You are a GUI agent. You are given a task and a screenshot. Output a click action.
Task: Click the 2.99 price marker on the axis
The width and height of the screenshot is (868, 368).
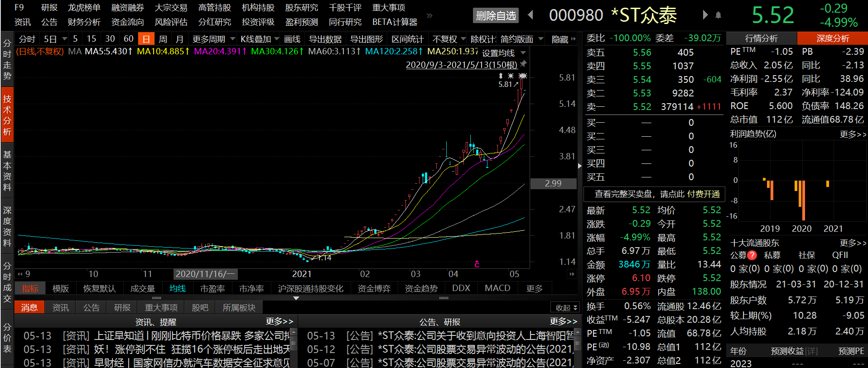[553, 183]
